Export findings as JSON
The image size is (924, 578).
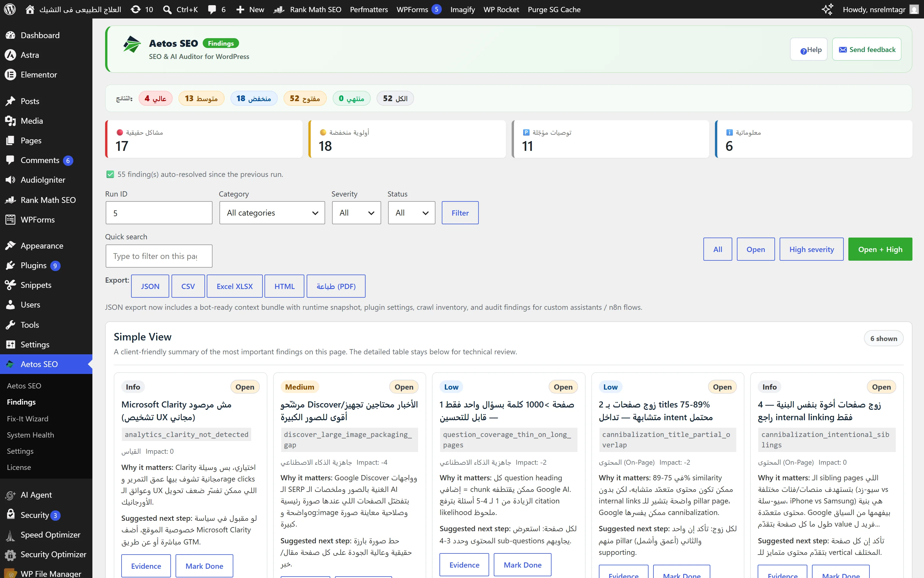coord(150,286)
